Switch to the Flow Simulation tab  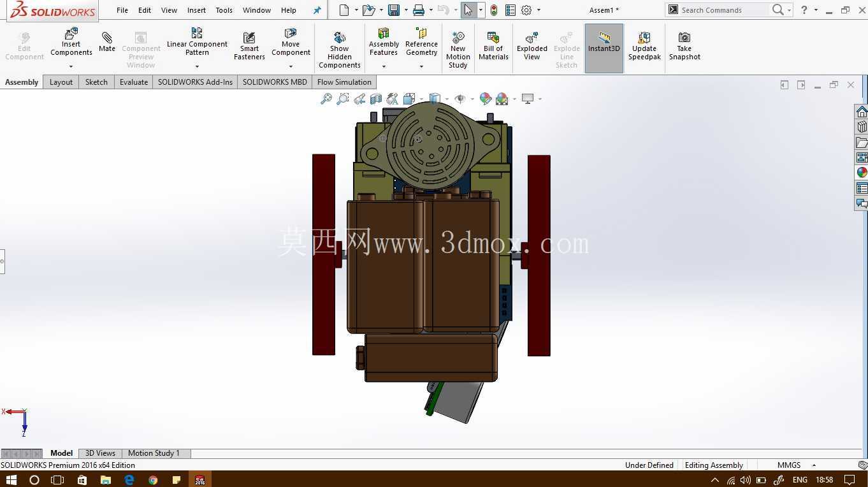[x=344, y=82]
